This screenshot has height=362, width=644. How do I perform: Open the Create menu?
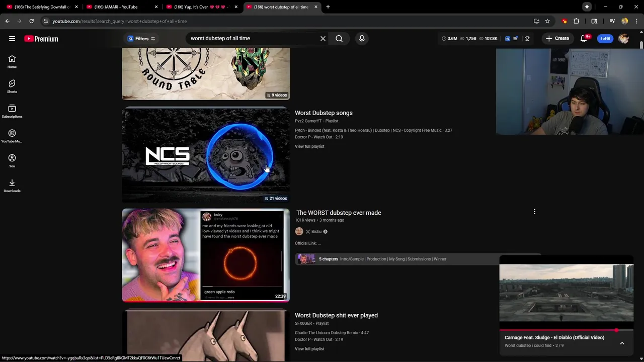[x=557, y=39]
